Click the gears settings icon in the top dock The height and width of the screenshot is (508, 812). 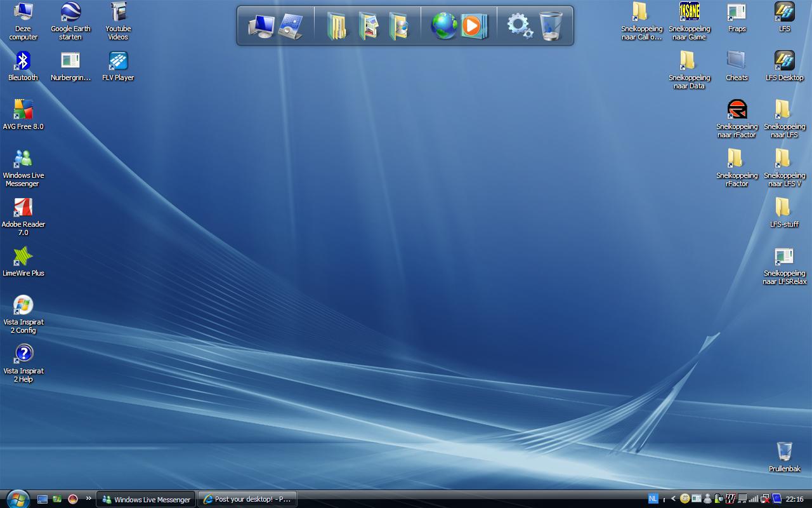point(520,26)
